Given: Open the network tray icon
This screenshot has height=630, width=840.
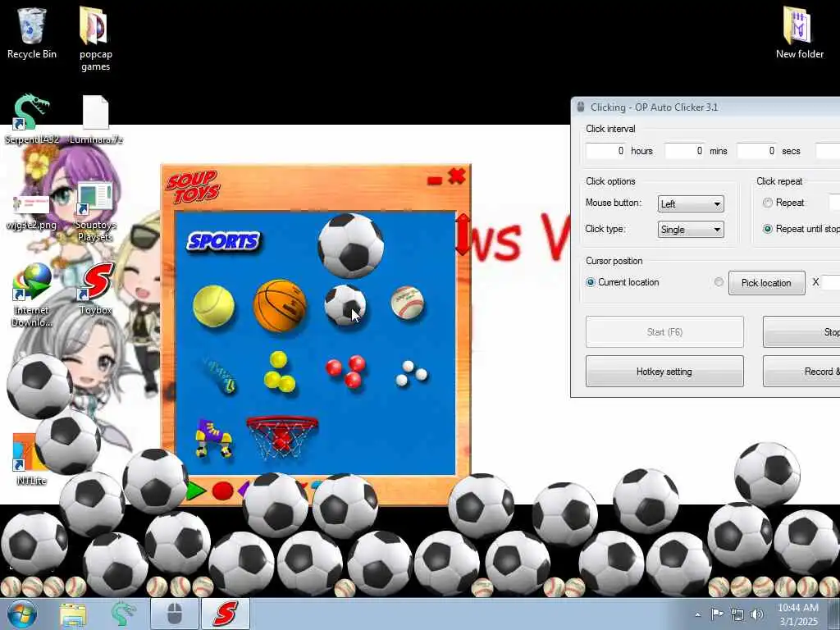Looking at the screenshot, I should tap(737, 614).
